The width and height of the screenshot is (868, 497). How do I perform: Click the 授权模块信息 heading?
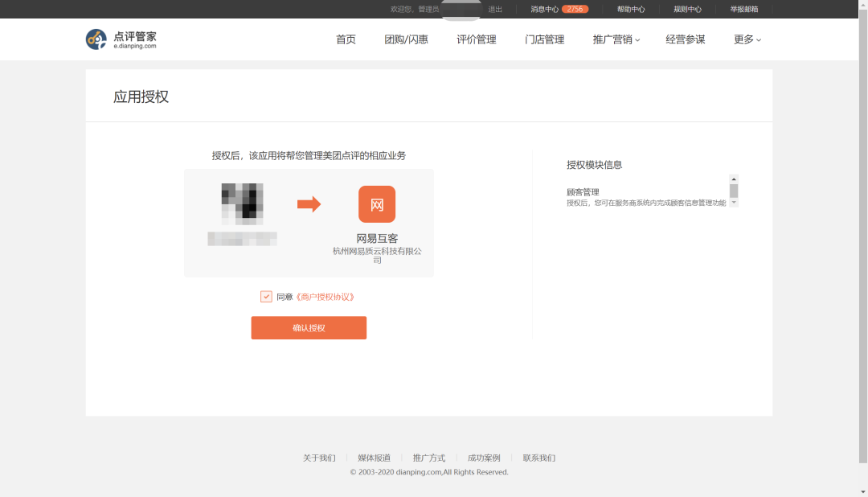click(594, 165)
